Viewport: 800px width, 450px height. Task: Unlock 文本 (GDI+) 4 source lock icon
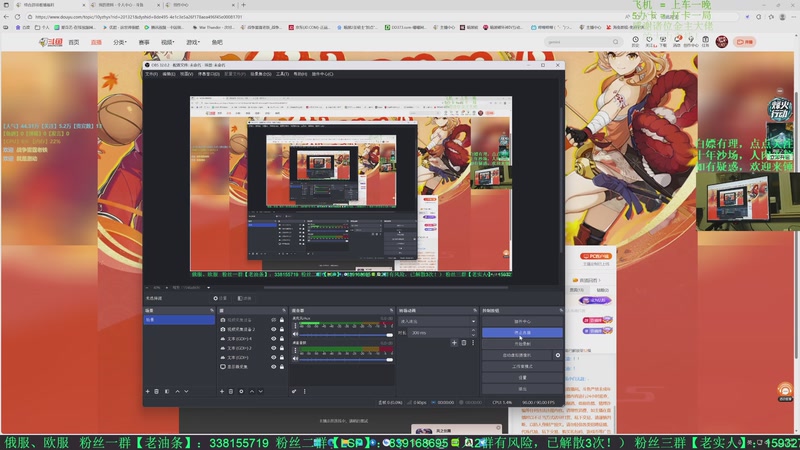click(282, 339)
